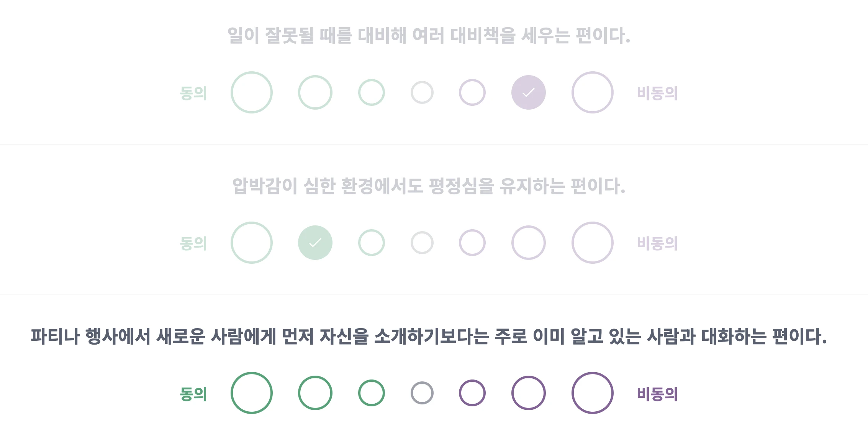Click the checked purple answer on the 대비책 question
This screenshot has width=868, height=437.
[x=529, y=92]
